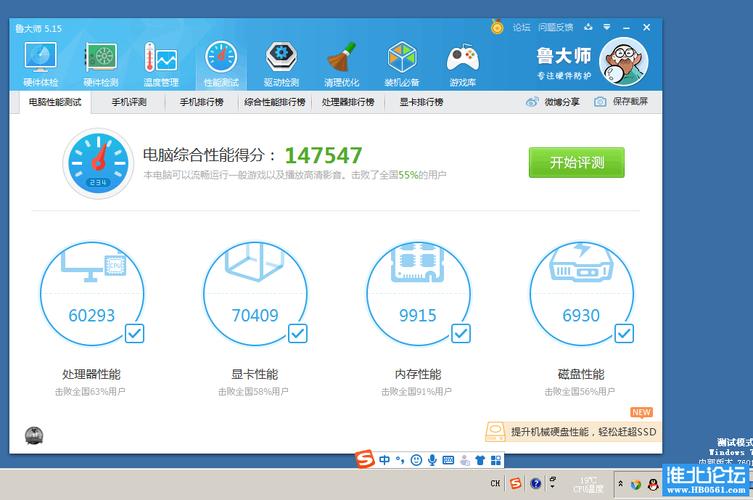Click the 鲁大师 5.15 window title
The height and width of the screenshot is (500, 753).
pyautogui.click(x=38, y=28)
